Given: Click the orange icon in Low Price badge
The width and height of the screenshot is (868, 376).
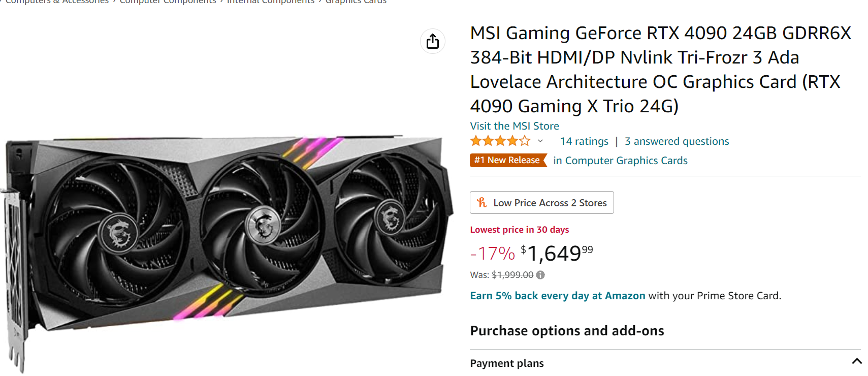Looking at the screenshot, I should tap(482, 203).
